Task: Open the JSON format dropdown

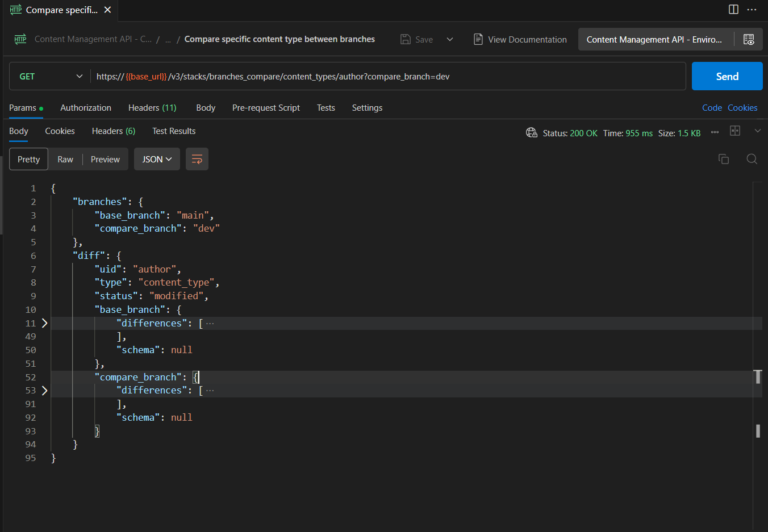Action: point(157,160)
